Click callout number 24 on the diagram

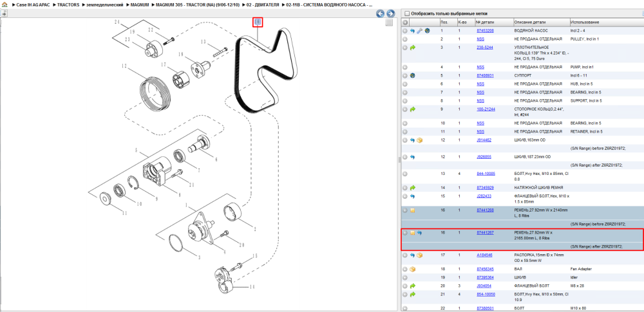pyautogui.click(x=118, y=22)
